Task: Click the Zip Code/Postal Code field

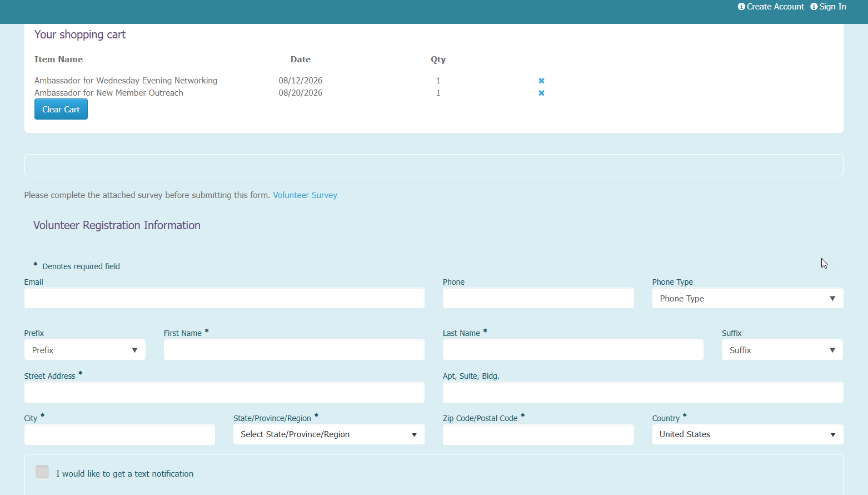Action: pyautogui.click(x=538, y=434)
